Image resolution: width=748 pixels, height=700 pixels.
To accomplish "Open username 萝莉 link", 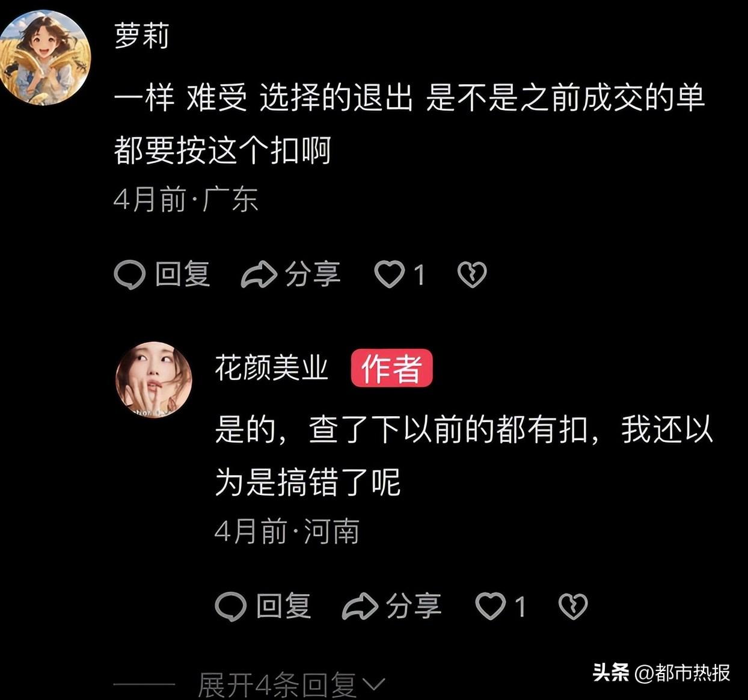I will [142, 35].
